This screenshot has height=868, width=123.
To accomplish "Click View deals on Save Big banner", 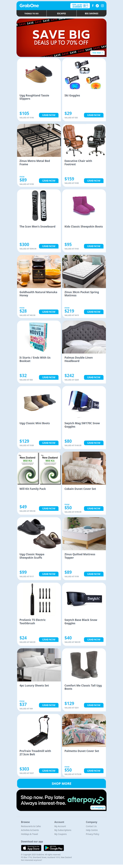I will [x=97, y=52].
